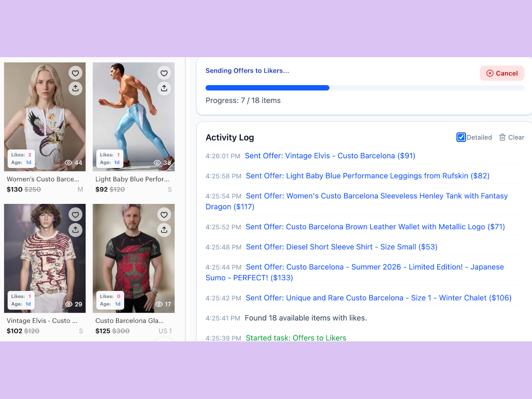532x399 pixels.
Task: Click the Activity Log heading
Action: click(230, 137)
